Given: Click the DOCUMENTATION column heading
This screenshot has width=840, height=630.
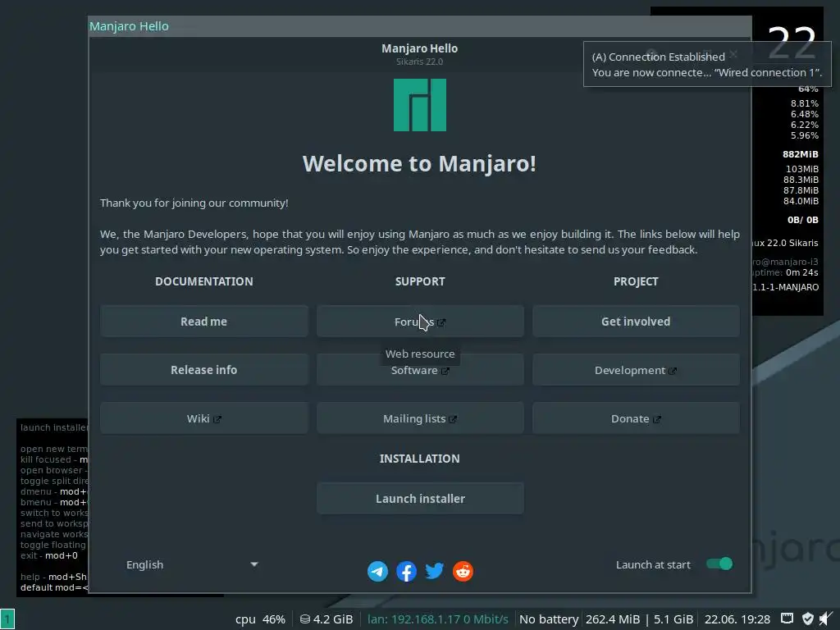Looking at the screenshot, I should pos(204,281).
